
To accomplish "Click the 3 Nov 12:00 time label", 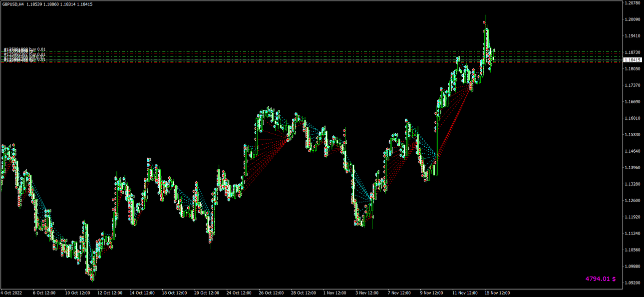I will coord(367,293).
